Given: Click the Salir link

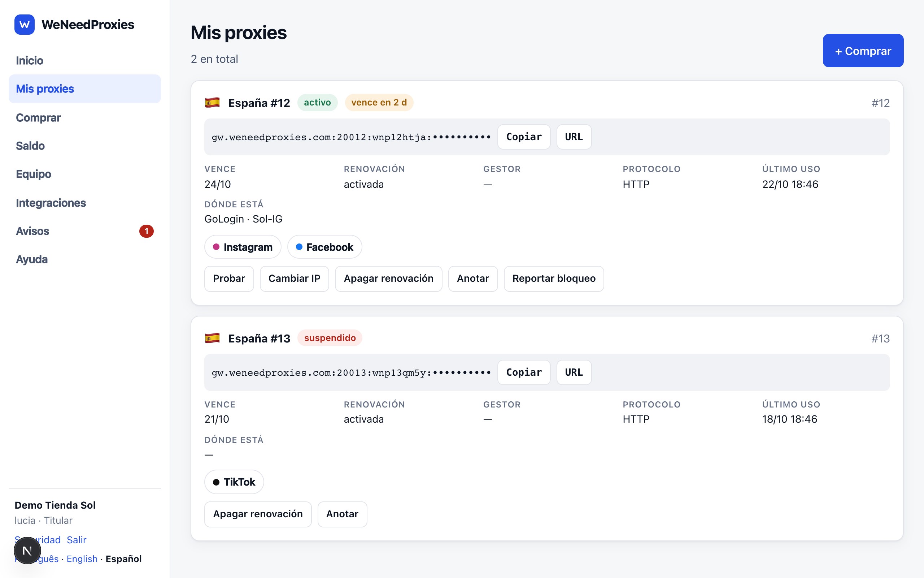Looking at the screenshot, I should [x=77, y=540].
